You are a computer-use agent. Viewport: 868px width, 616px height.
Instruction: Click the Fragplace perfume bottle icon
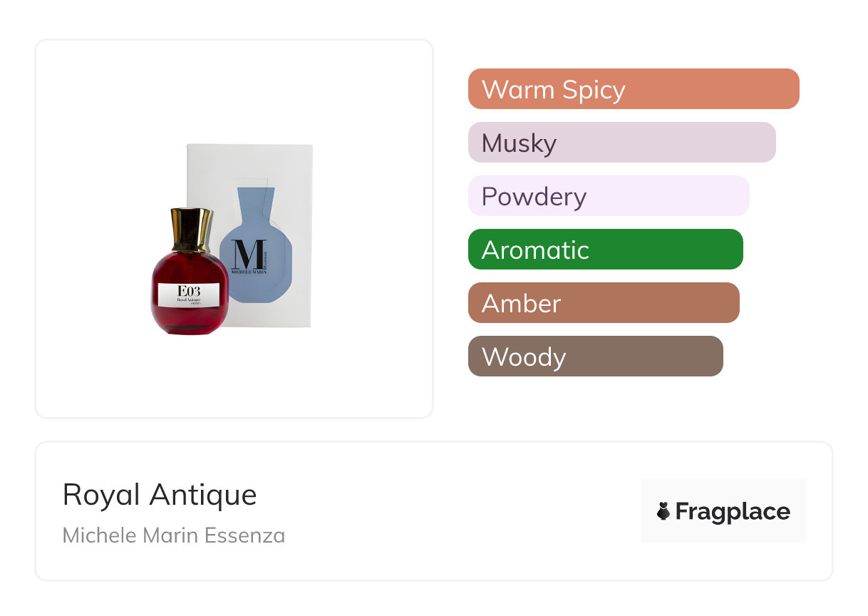pos(663,511)
